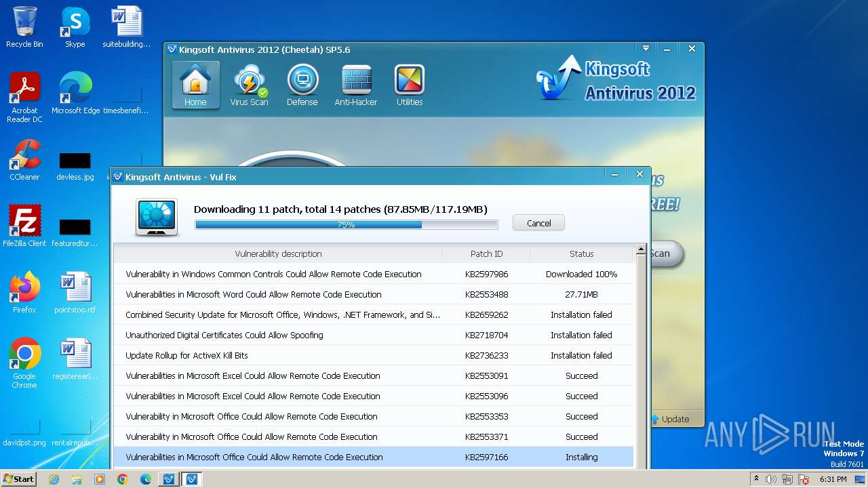Launch CCleaner desktop shortcut
868x488 pixels.
click(x=24, y=161)
